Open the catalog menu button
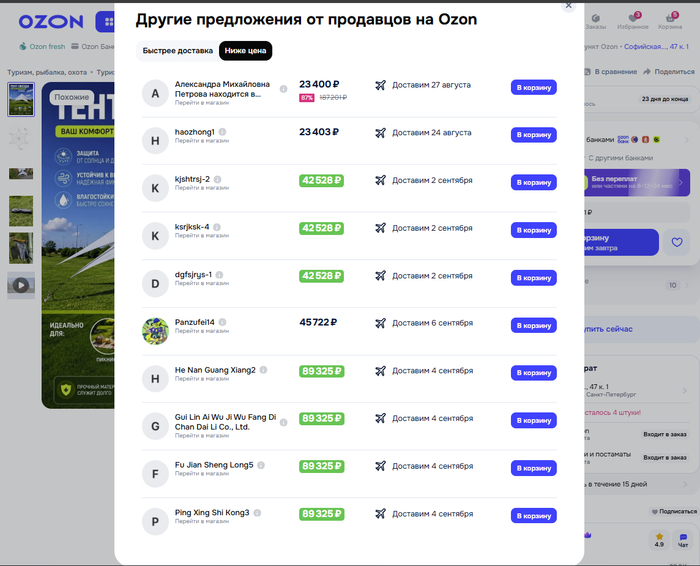Screen dimensions: 700x566 [105, 21]
